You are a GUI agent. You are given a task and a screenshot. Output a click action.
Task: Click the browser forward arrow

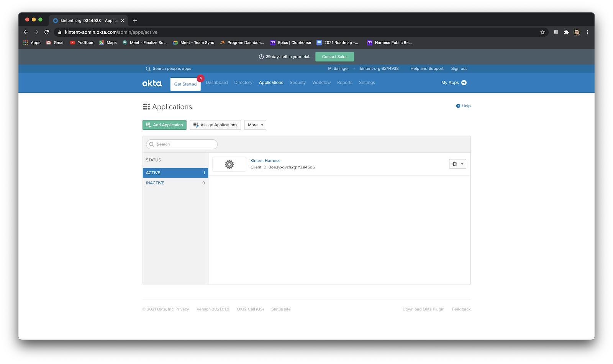(x=36, y=32)
